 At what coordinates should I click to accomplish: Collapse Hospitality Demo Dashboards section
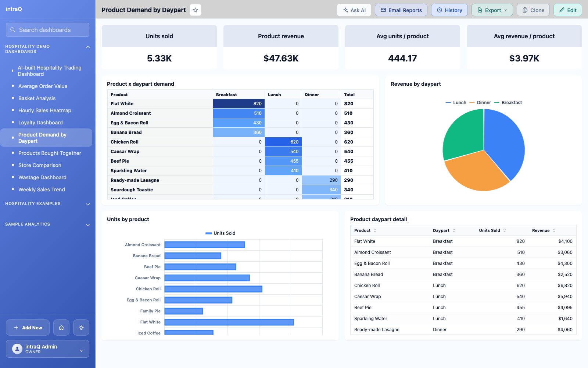[88, 47]
